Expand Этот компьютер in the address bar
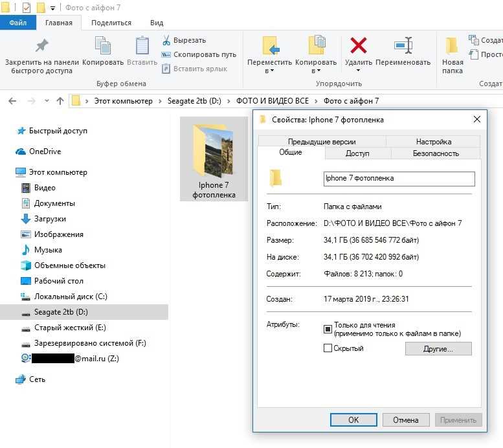503x448 pixels. tap(159, 101)
